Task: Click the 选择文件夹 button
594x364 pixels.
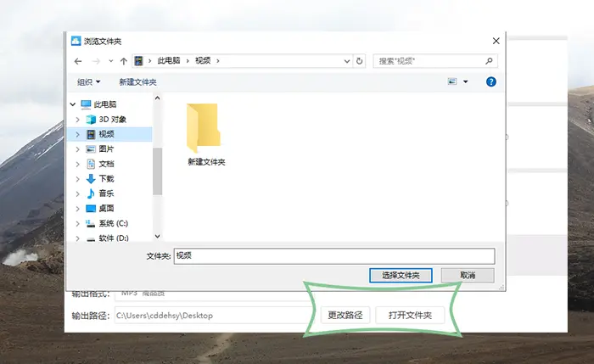Action: (x=401, y=276)
